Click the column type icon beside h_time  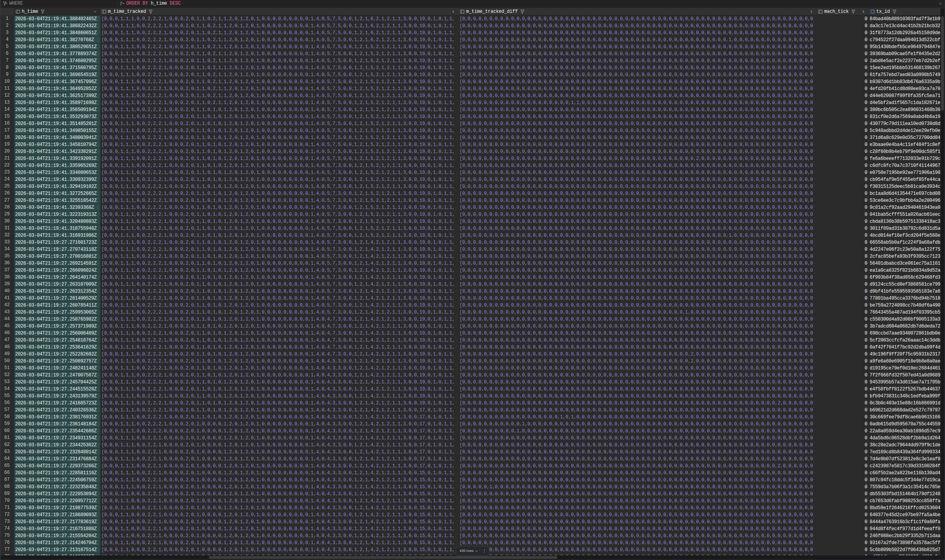coord(19,11)
